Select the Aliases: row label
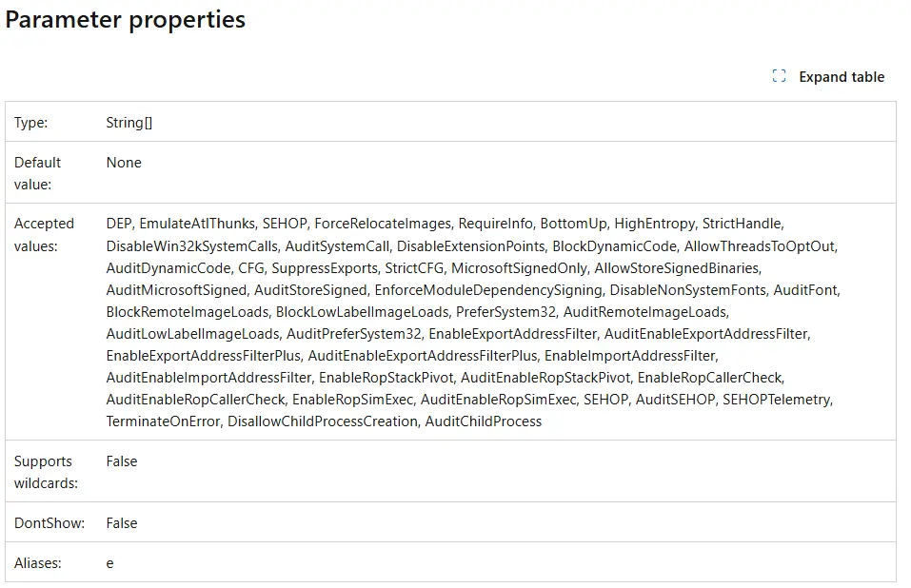Screen dimensions: 911x588 coord(38,563)
